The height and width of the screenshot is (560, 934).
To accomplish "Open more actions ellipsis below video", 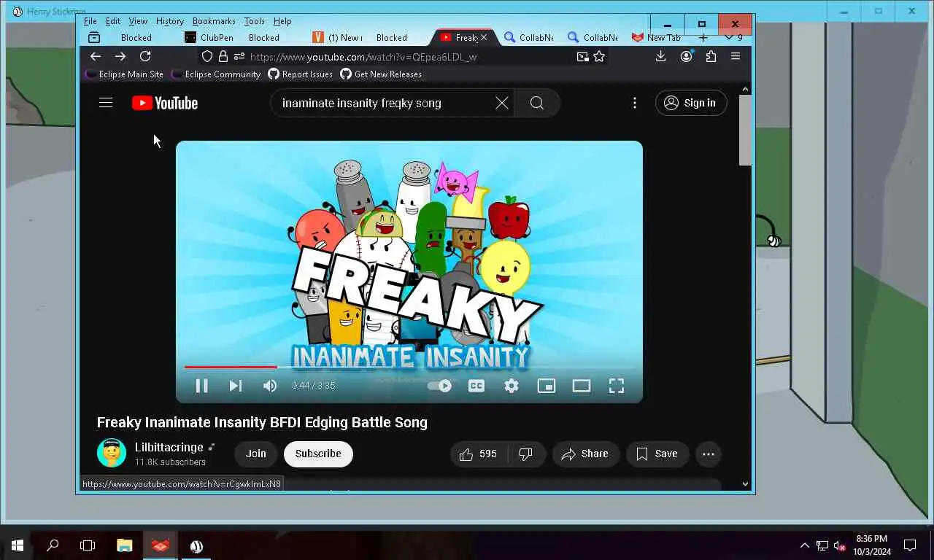I will (x=709, y=454).
